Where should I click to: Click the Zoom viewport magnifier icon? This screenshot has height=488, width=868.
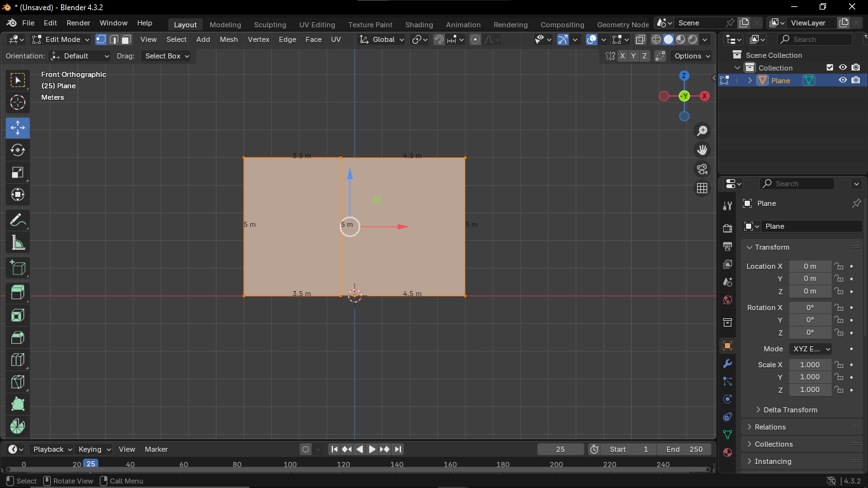[702, 131]
